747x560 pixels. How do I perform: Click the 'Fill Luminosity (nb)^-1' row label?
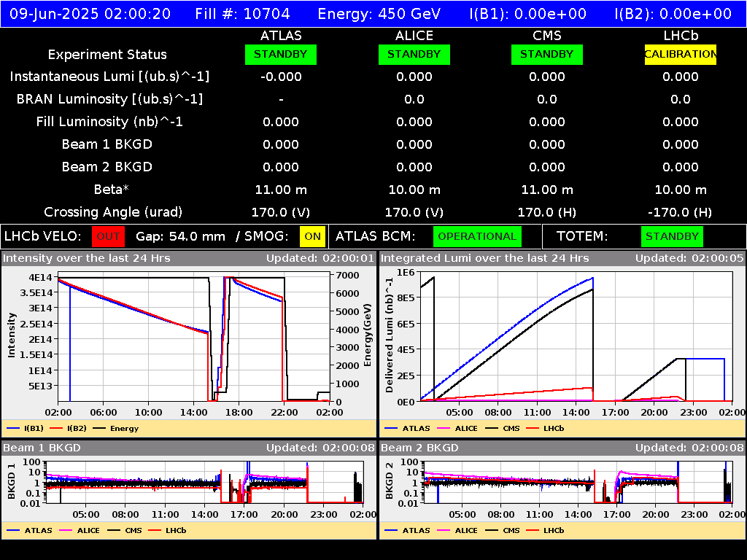109,122
